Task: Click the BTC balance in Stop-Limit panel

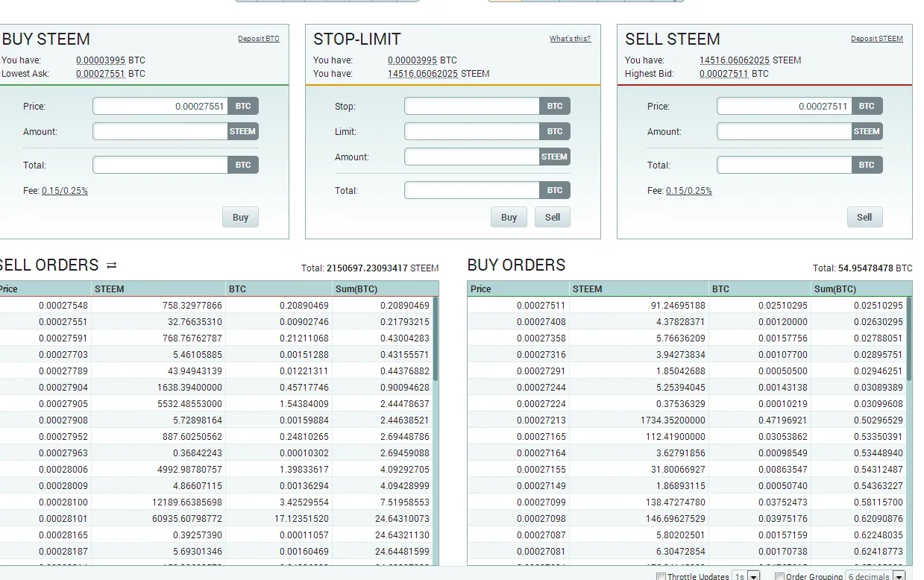Action: [x=412, y=60]
